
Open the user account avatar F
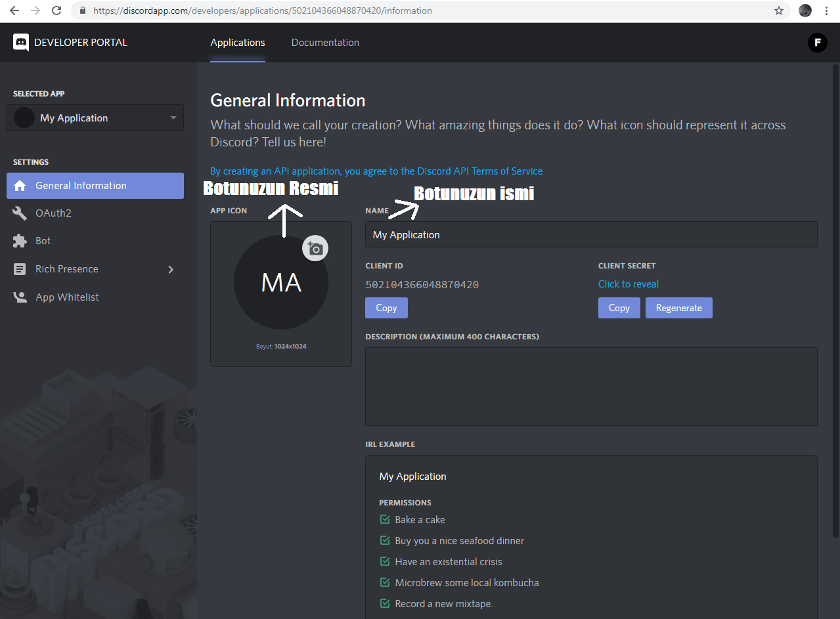pos(817,43)
